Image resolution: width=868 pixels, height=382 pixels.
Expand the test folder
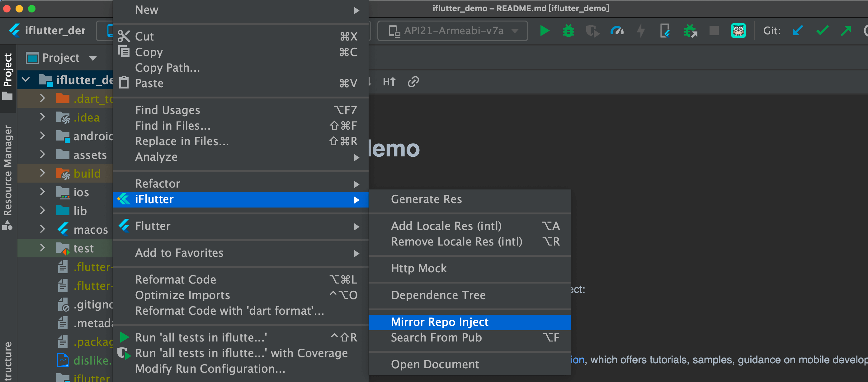(x=42, y=248)
